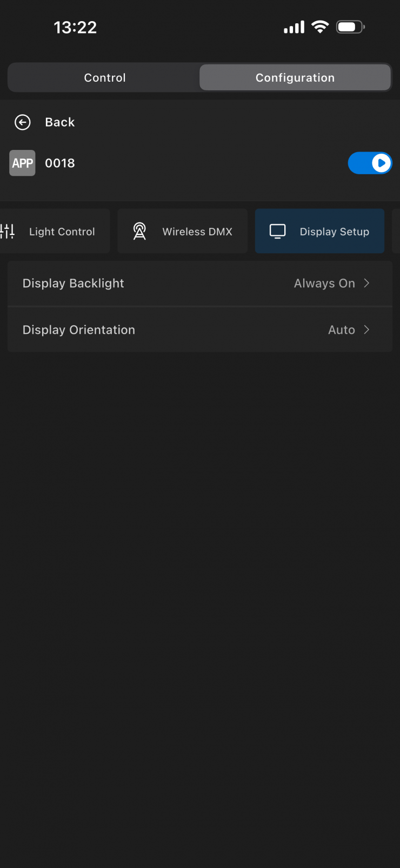Tap the Wi-Fi status icon
Viewport: 400px width, 868px height.
pos(320,27)
